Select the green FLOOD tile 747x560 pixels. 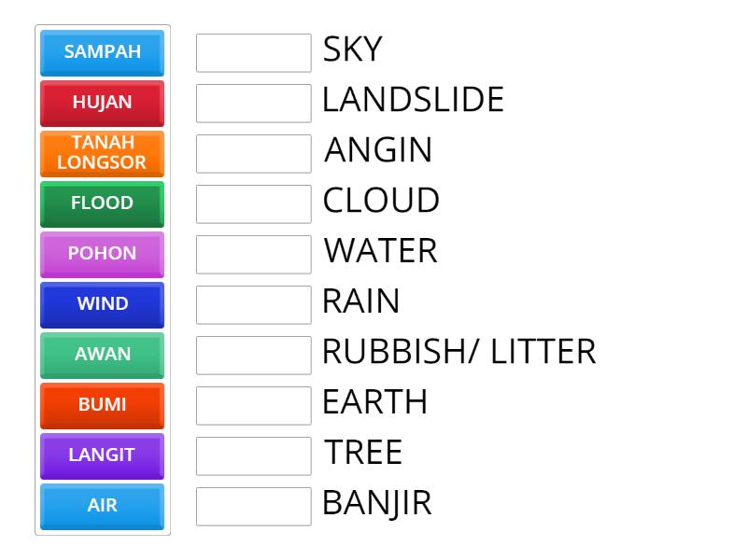(102, 203)
